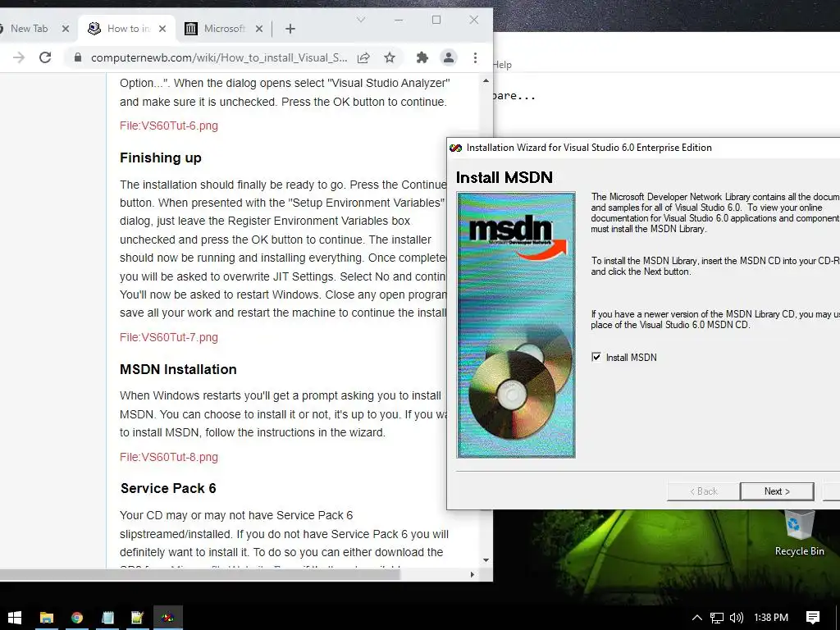This screenshot has height=630, width=840.
Task: Open the share this page icon
Action: [x=363, y=57]
